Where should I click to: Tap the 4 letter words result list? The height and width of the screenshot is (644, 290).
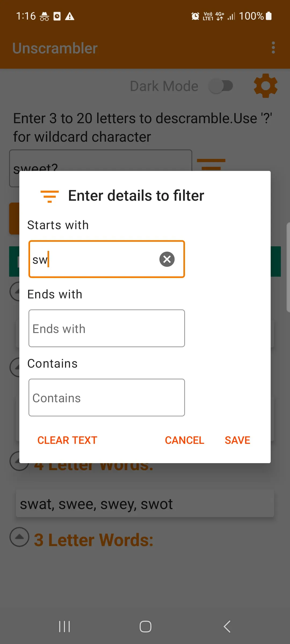tap(145, 504)
